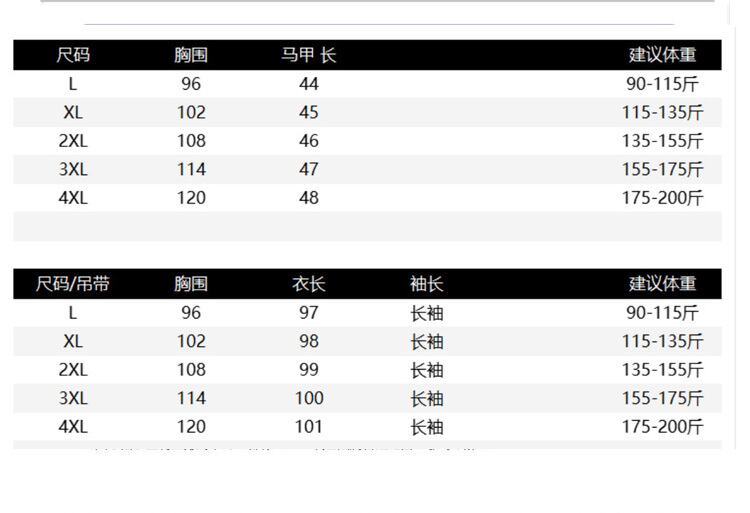
Task: Select the garment length value 100
Action: coord(309,398)
